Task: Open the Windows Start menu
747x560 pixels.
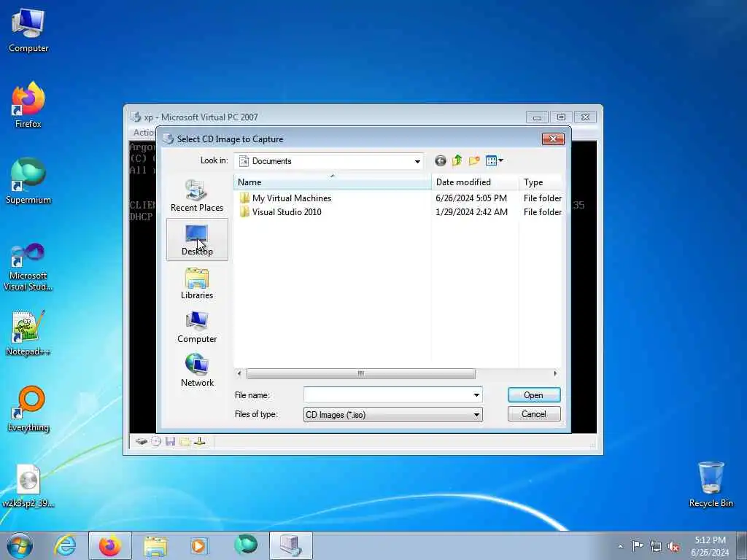Action: click(x=20, y=545)
